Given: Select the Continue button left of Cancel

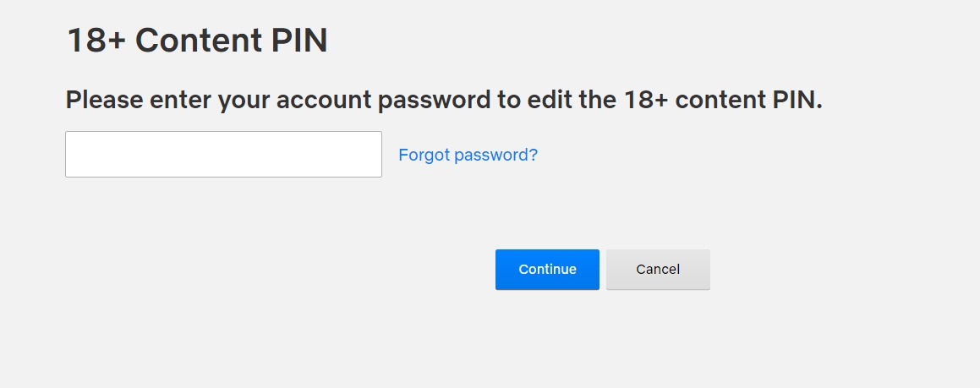Looking at the screenshot, I should [x=547, y=270].
